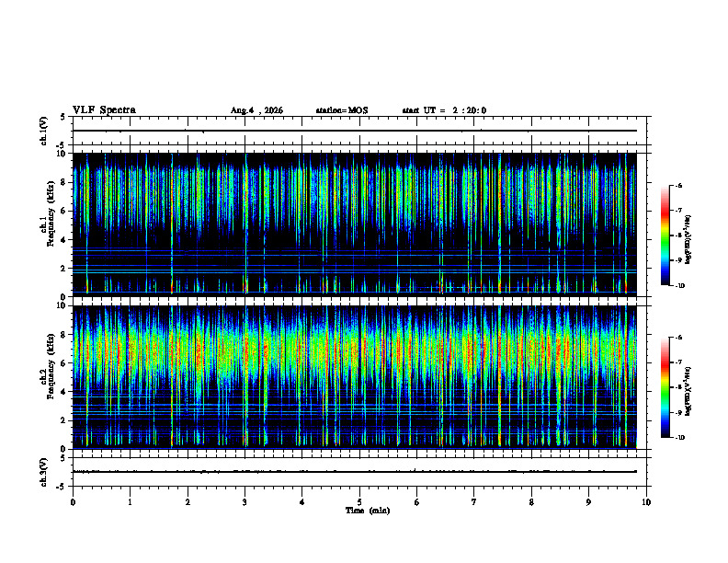Click the "0" tick on the time axis
This screenshot has width=728, height=563.
tap(73, 502)
